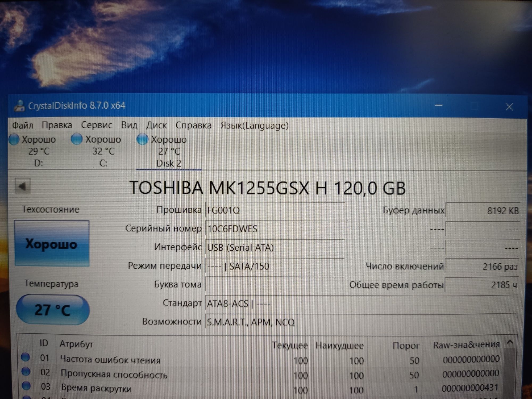Open the Вид menu

click(129, 125)
